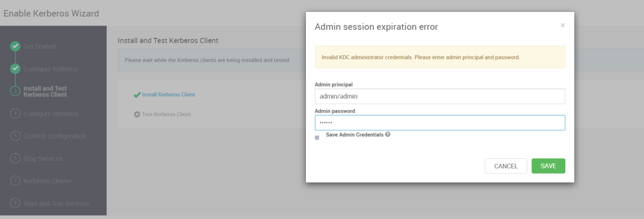The height and width of the screenshot is (219, 644).
Task: Select the Kerberize Cluster wizard step
Action: [48, 181]
